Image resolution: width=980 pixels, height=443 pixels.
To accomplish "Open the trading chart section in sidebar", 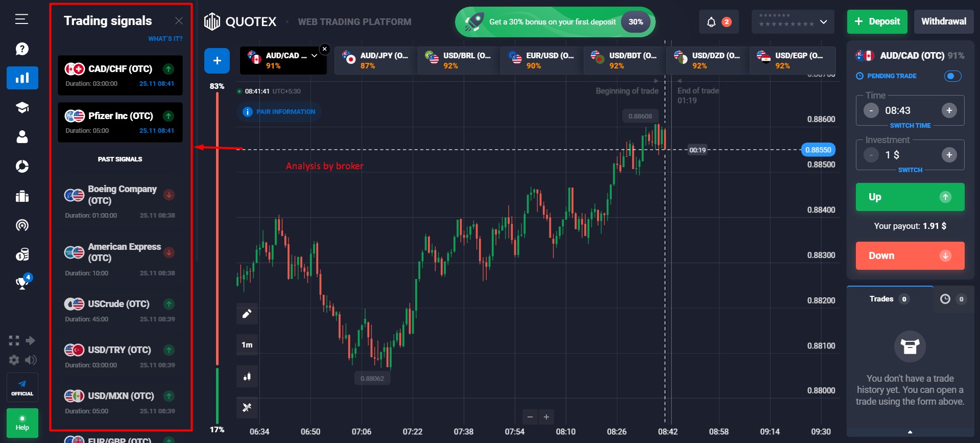I will click(22, 78).
